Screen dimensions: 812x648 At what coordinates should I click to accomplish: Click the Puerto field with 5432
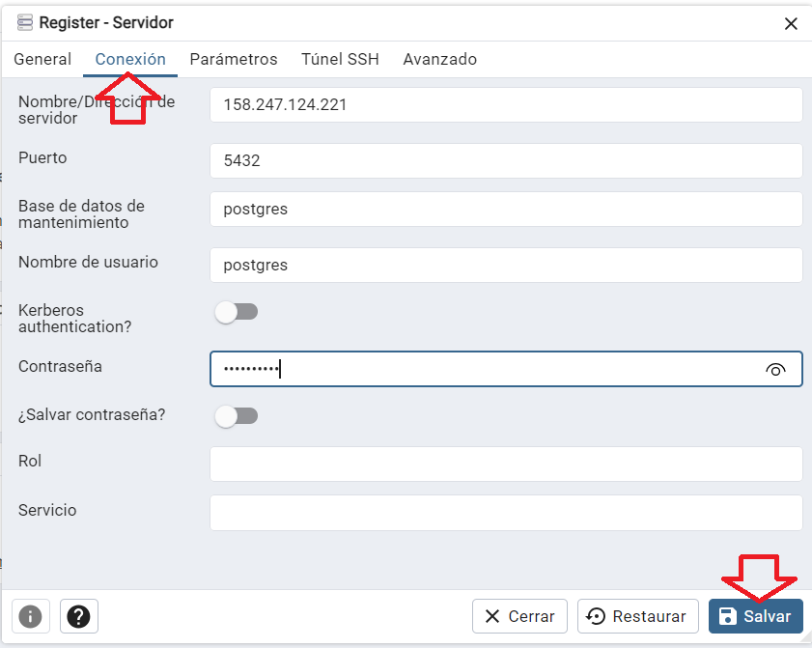click(506, 161)
